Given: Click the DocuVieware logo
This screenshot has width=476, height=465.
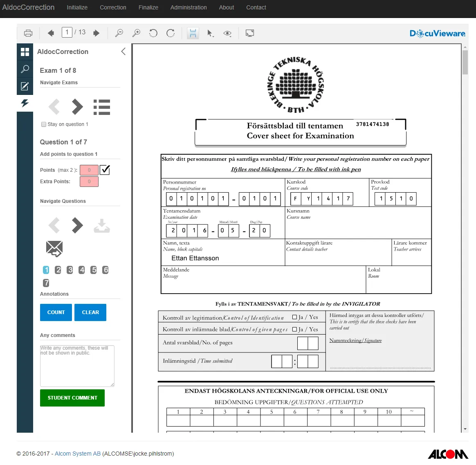Looking at the screenshot, I should click(x=437, y=34).
